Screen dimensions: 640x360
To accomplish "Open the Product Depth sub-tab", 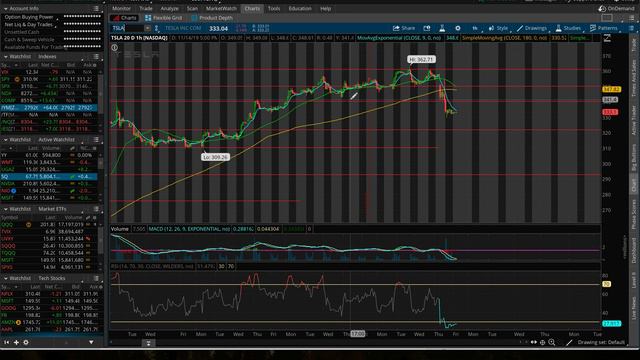I will 212,18.
